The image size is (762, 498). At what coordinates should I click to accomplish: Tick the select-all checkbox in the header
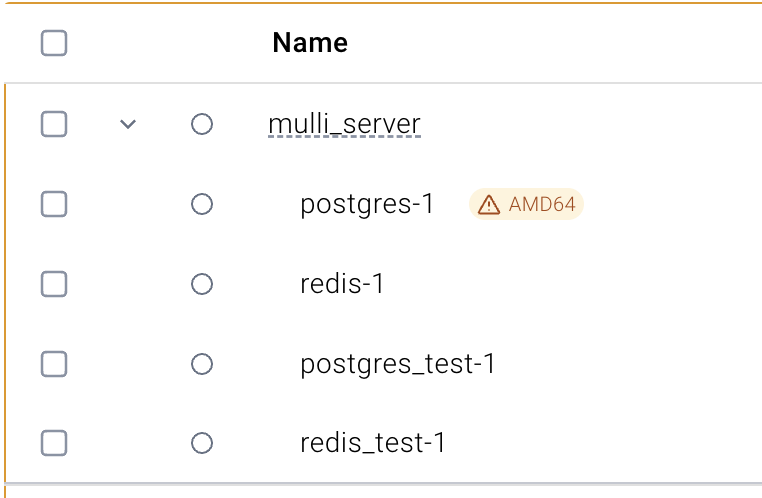pyautogui.click(x=54, y=43)
